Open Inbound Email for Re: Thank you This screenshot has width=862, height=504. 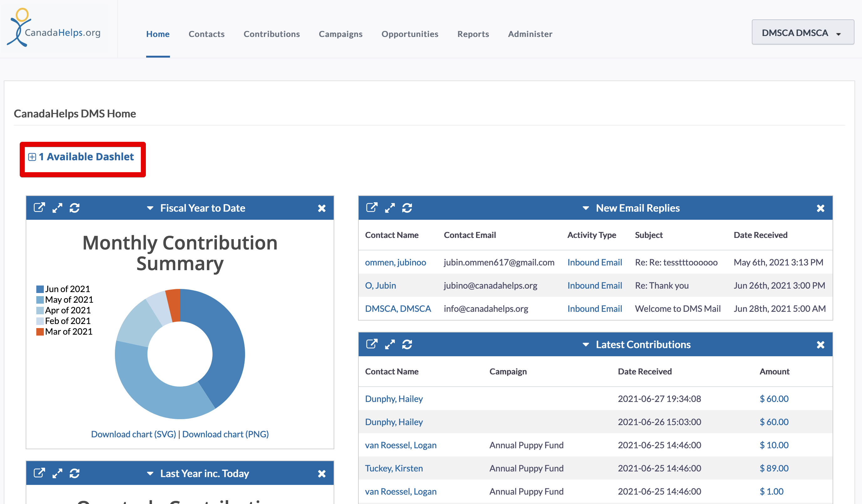click(x=594, y=286)
